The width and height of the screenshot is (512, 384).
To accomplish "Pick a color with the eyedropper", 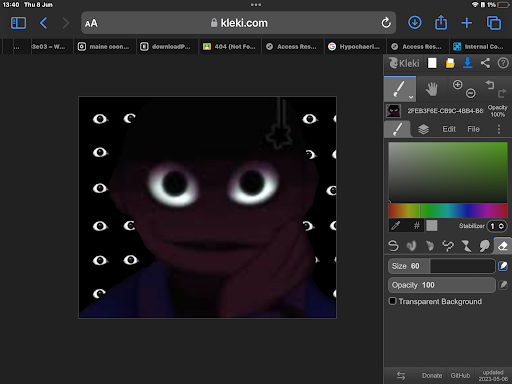I will pyautogui.click(x=396, y=226).
